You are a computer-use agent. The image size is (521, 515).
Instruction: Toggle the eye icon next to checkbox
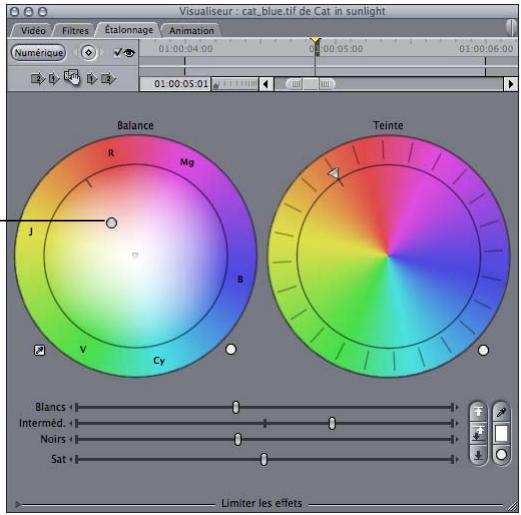pos(129,53)
